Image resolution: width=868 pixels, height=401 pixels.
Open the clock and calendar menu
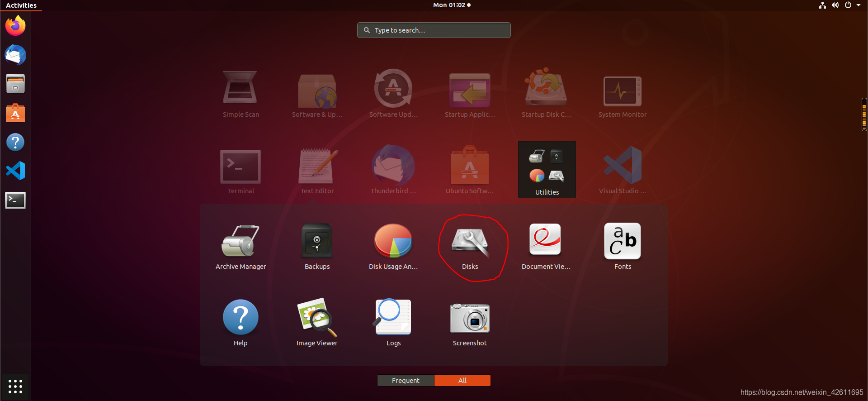click(452, 5)
